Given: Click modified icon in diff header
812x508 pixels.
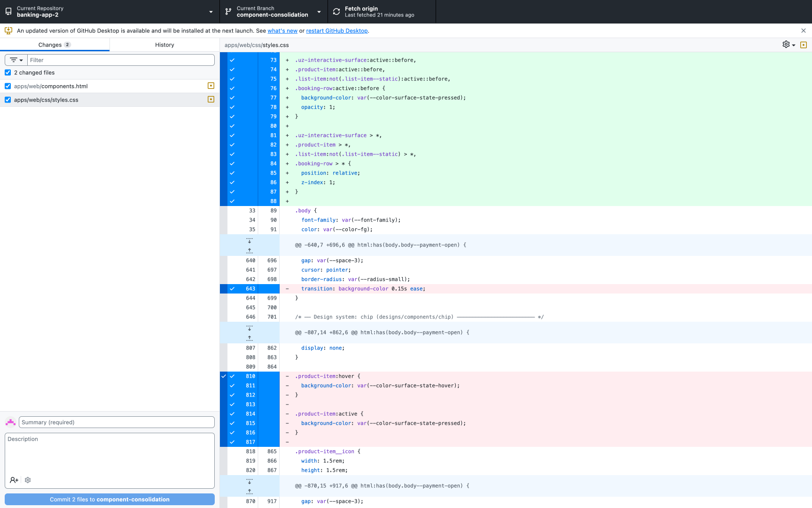Looking at the screenshot, I should (x=804, y=45).
